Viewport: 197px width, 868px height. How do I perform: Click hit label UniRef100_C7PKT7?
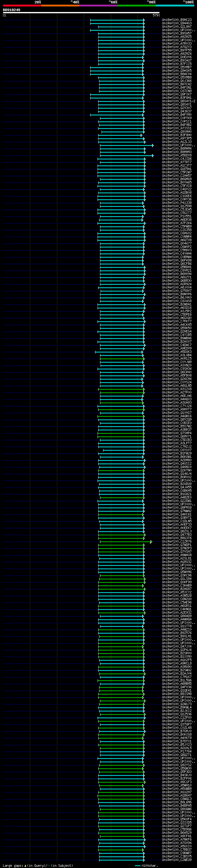tap(176, 321)
